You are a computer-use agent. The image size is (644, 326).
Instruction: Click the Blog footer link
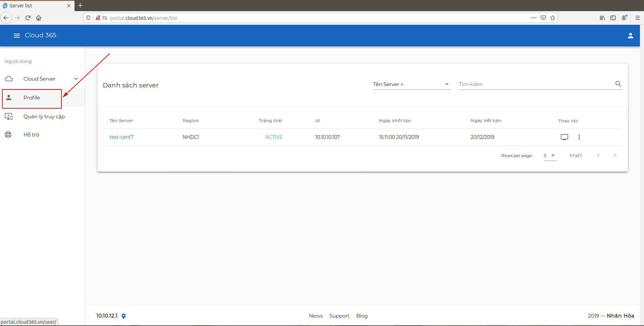[362, 316]
